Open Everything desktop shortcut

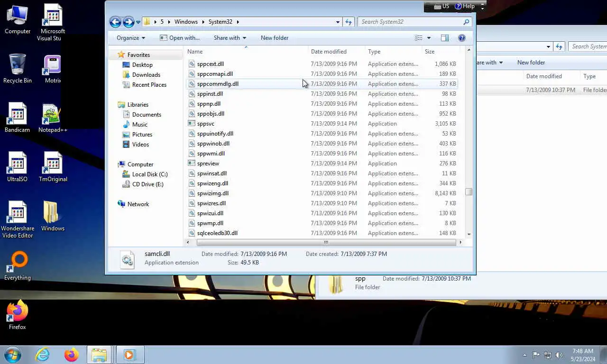pyautogui.click(x=18, y=266)
